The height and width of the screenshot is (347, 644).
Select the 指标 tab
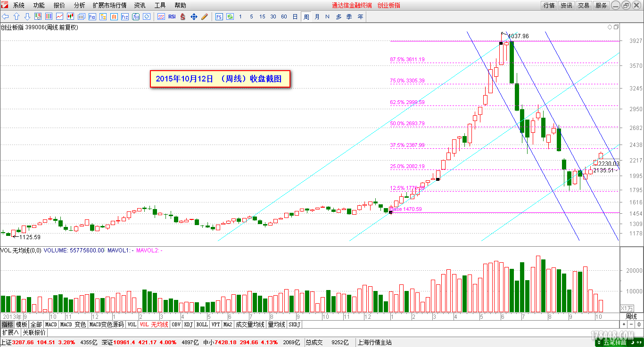pos(8,324)
